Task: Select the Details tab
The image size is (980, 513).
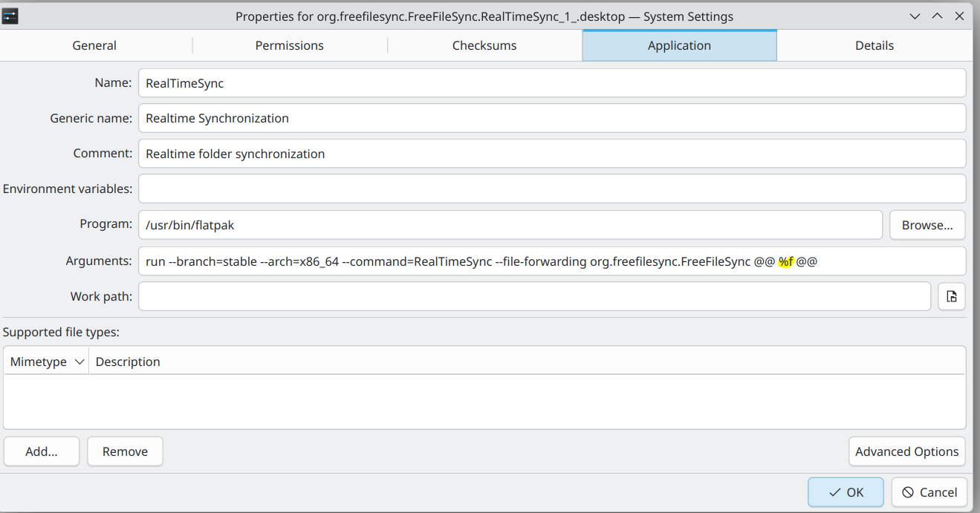Action: pos(874,45)
